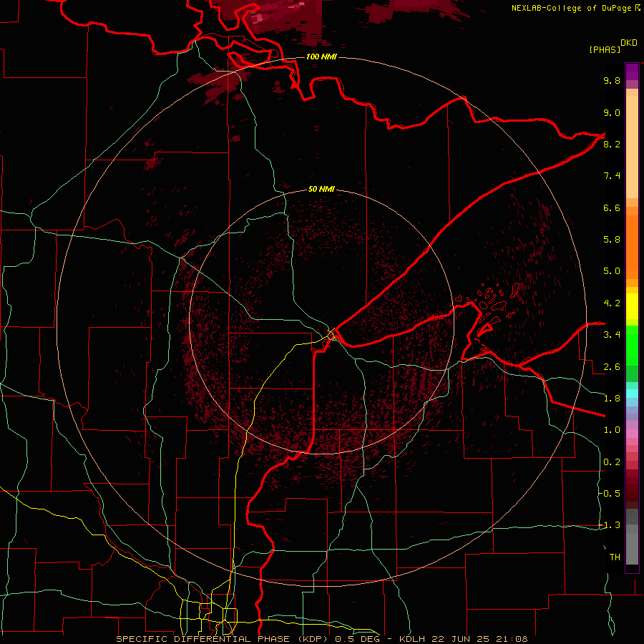Screen dimensions: 644x644
Task: Click the 6.6 scale value
Action: 612,208
